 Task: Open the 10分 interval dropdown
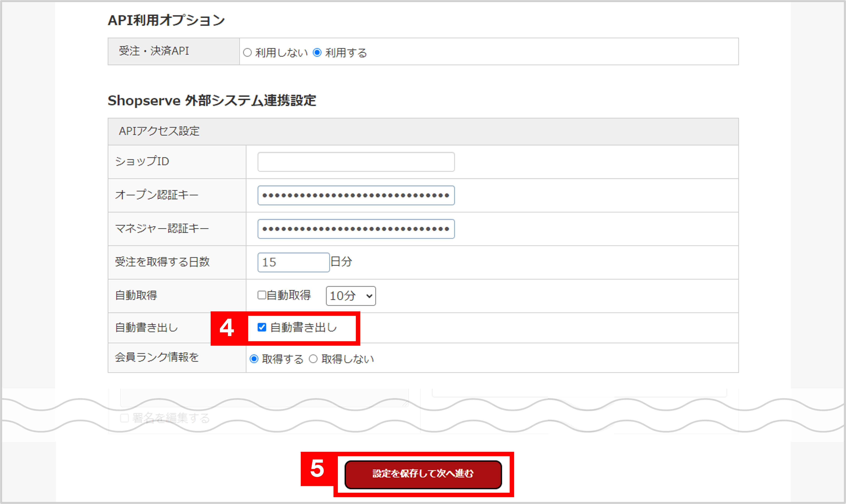pyautogui.click(x=350, y=296)
